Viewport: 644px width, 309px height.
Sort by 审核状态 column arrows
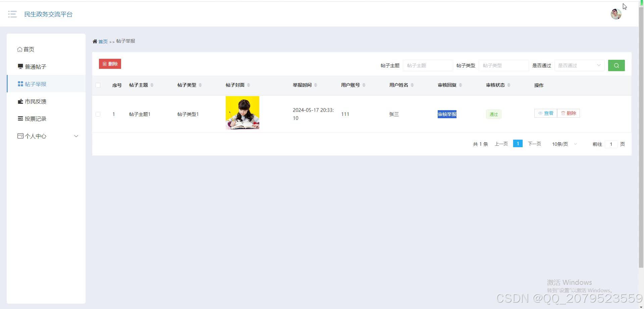pos(509,85)
